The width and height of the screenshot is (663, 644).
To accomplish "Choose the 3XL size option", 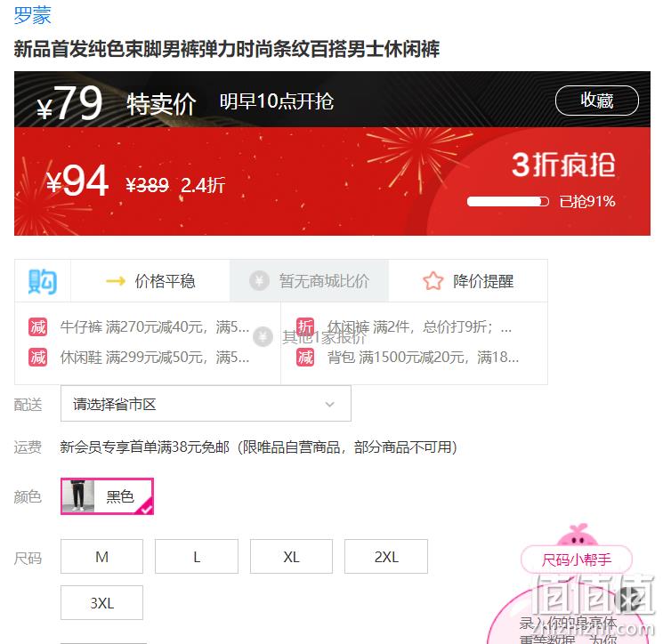I will (x=102, y=602).
